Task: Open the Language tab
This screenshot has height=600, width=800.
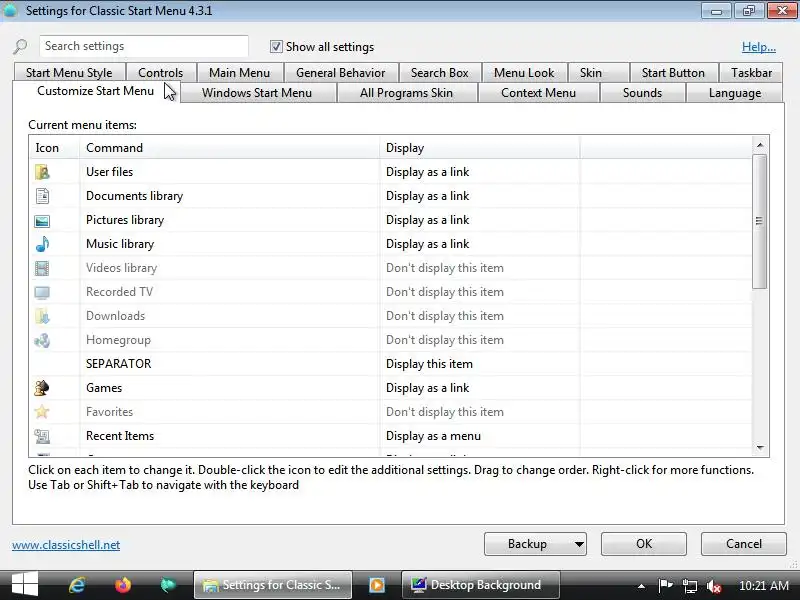Action: coord(735,93)
